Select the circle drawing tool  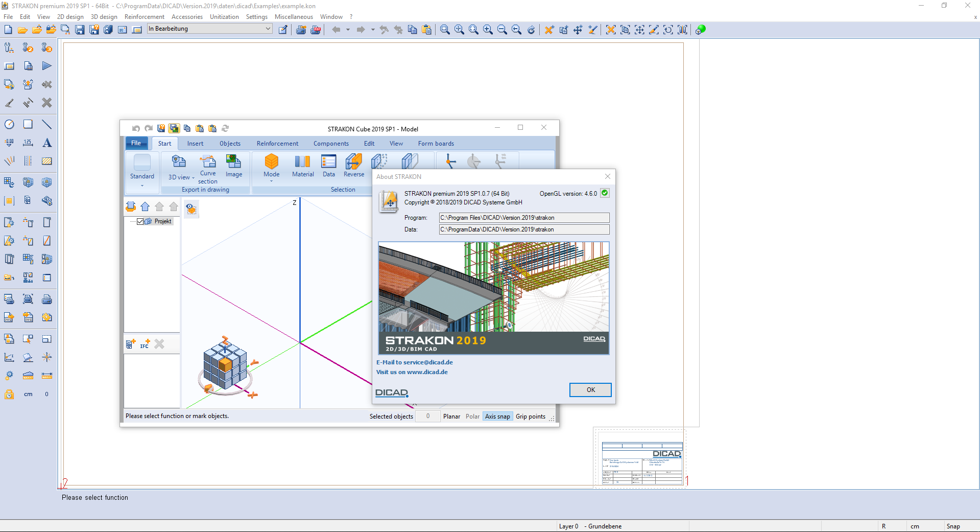[9, 124]
